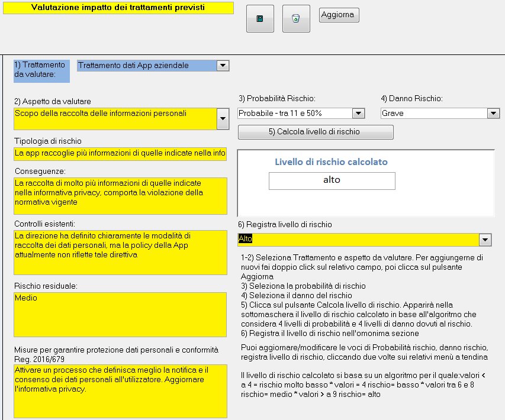The width and height of the screenshot is (505, 420).
Task: Expand the Aspetto da valutare dropdown arrow
Action: [222, 119]
